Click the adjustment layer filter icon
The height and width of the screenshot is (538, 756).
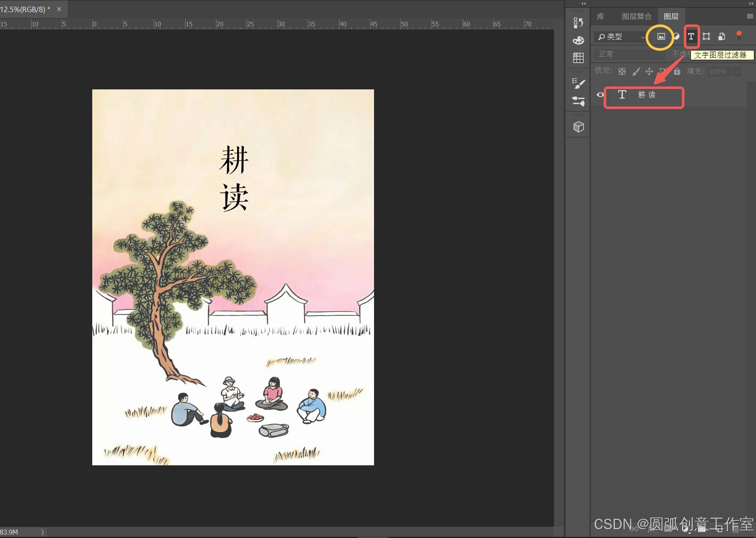click(676, 36)
